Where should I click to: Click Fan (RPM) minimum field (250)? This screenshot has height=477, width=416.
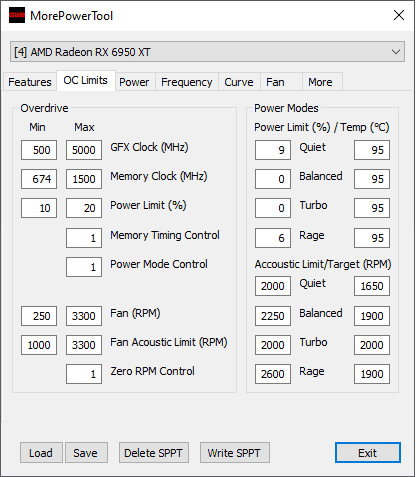pos(39,316)
